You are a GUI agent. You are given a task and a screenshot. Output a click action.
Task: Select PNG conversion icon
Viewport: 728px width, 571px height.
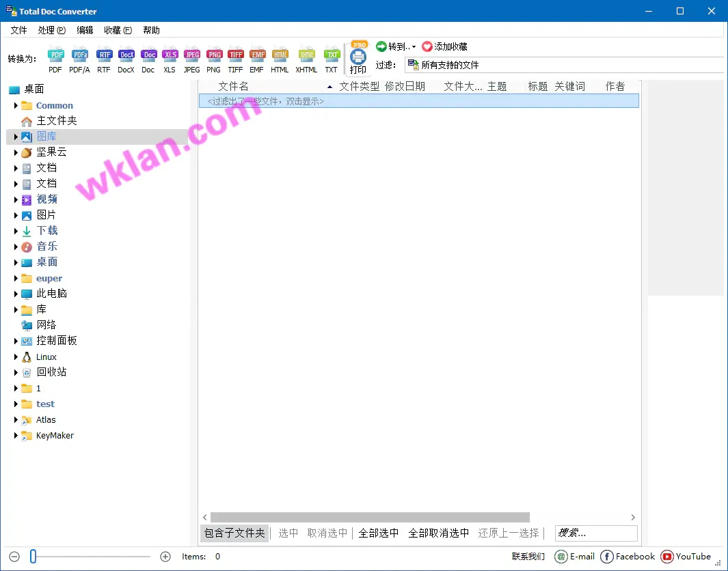coord(214,55)
